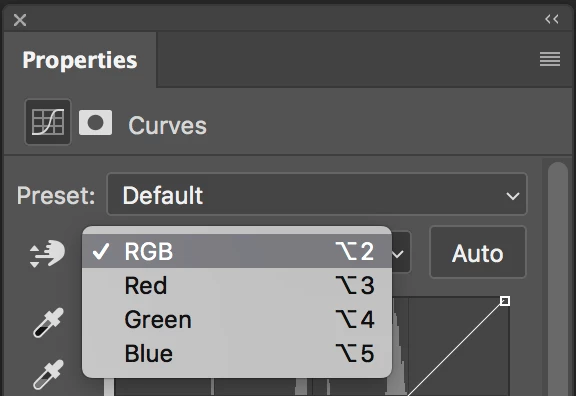Viewport: 576px width, 396px height.
Task: Click the panel's vertical scrollbar
Action: tap(558, 279)
